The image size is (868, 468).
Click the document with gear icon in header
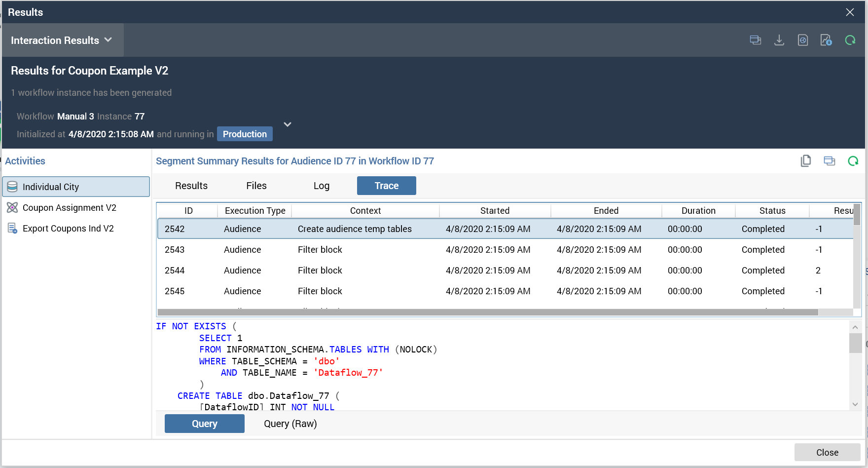pyautogui.click(x=802, y=40)
